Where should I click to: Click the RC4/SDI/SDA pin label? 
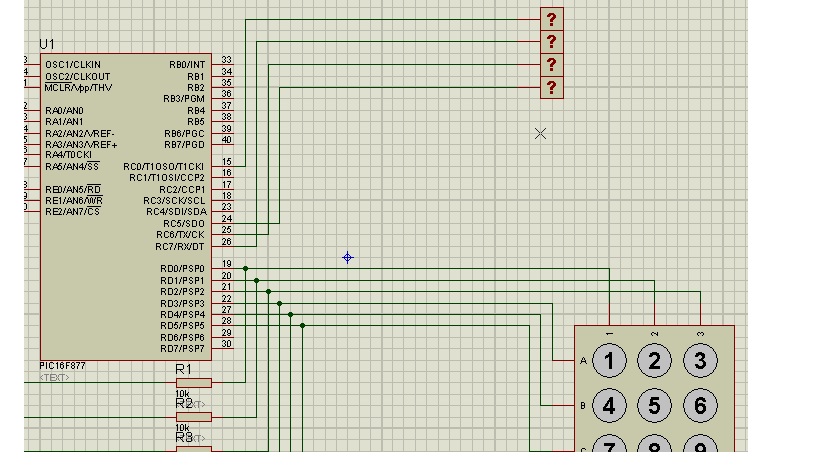coord(177,212)
